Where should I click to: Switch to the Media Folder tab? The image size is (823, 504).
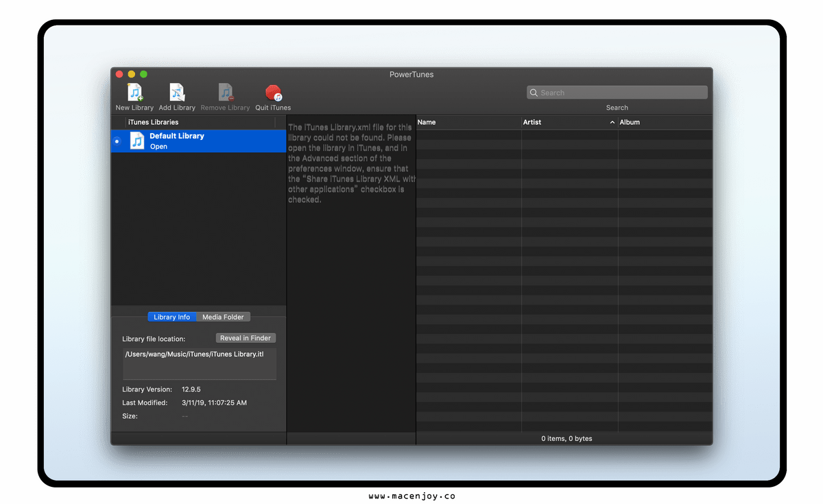pos(223,317)
